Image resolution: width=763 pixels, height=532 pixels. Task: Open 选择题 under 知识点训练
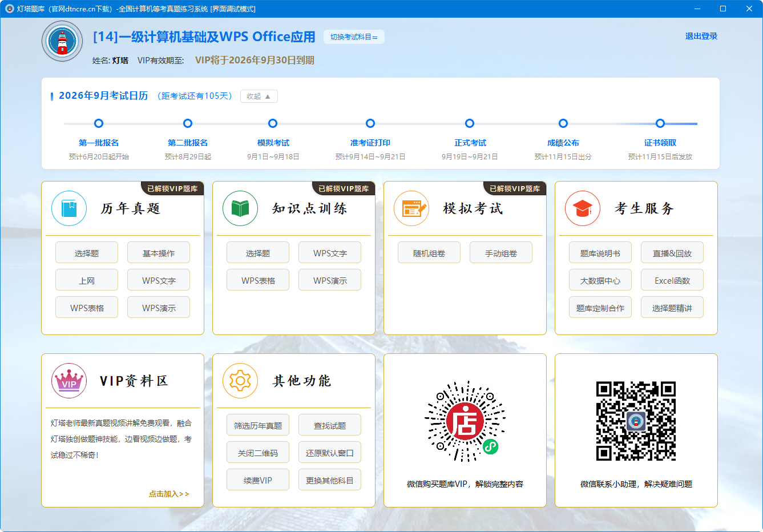[258, 253]
